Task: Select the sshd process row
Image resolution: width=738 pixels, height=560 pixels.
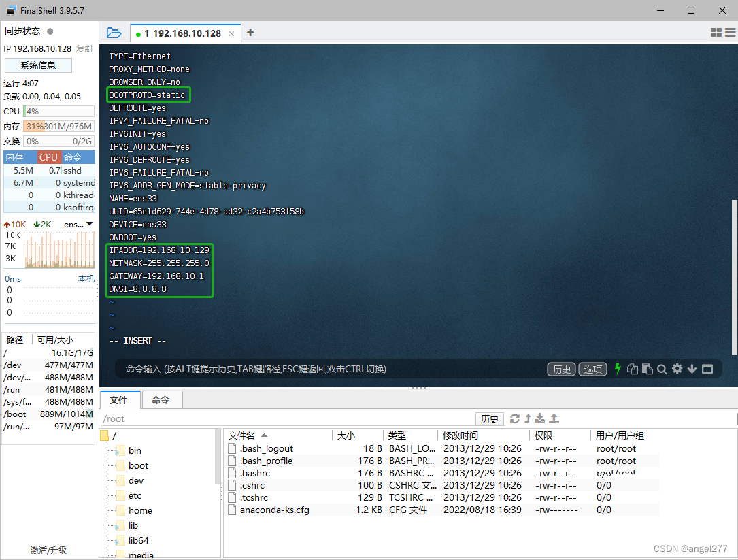Action: (50, 171)
